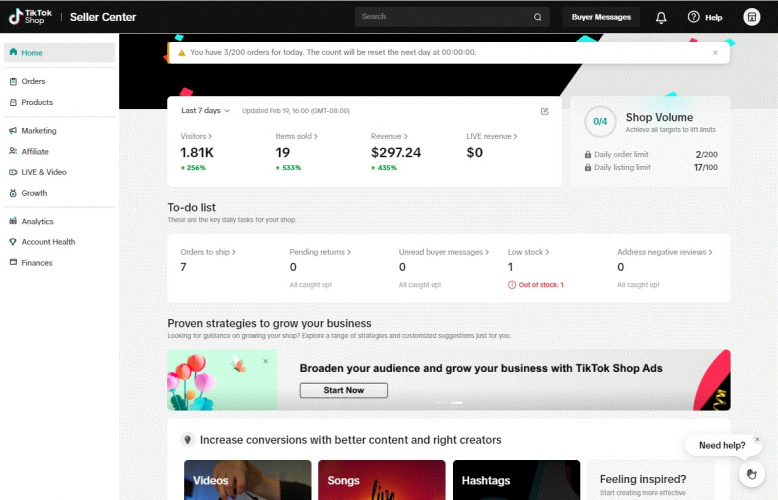
Task: Click the Analytics chart icon
Action: click(13, 221)
